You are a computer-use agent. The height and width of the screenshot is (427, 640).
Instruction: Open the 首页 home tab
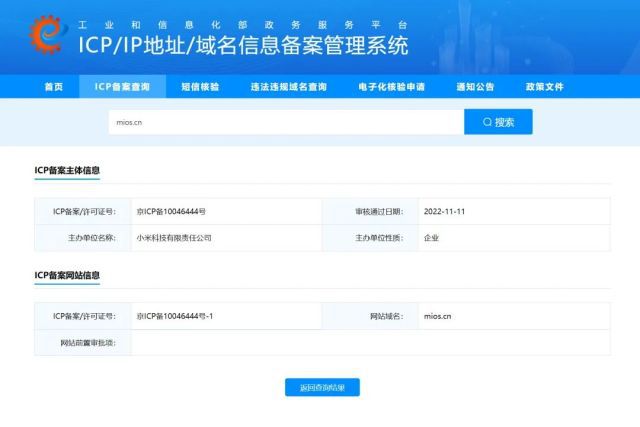coord(54,87)
